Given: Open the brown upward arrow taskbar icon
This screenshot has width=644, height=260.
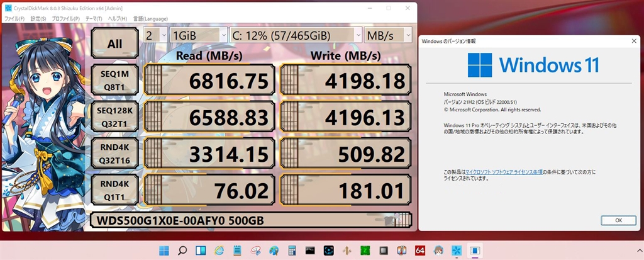Looking at the screenshot, I should (x=347, y=250).
